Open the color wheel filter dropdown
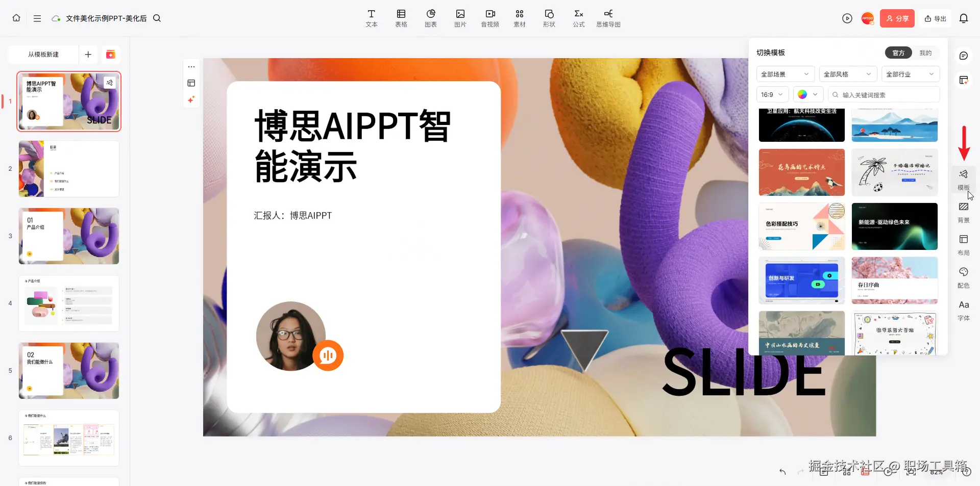 (x=808, y=95)
